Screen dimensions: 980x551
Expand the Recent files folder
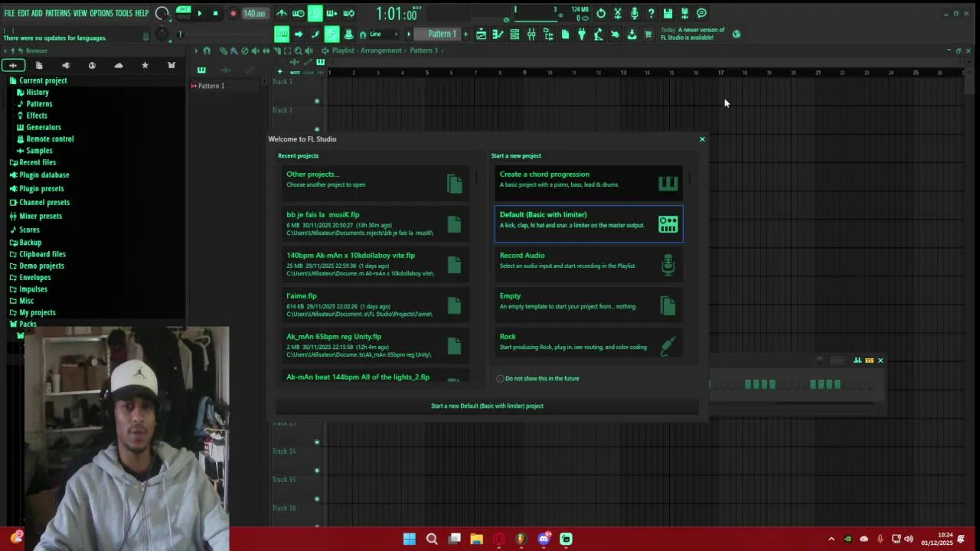pyautogui.click(x=38, y=162)
